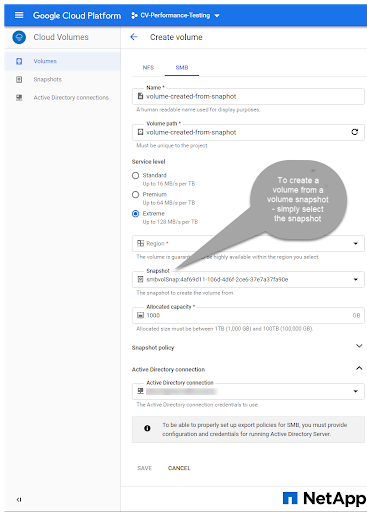Click 'Up to 64 MB/s per TB' text
367x512 pixels.
[x=169, y=203]
